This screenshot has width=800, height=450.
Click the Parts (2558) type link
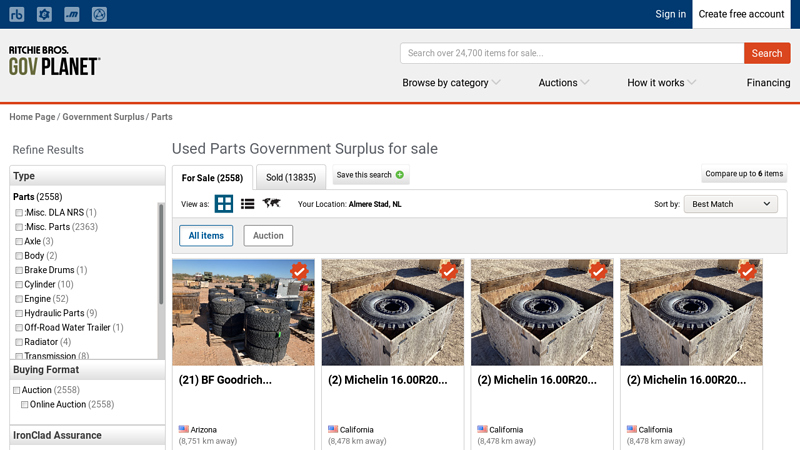[38, 197]
